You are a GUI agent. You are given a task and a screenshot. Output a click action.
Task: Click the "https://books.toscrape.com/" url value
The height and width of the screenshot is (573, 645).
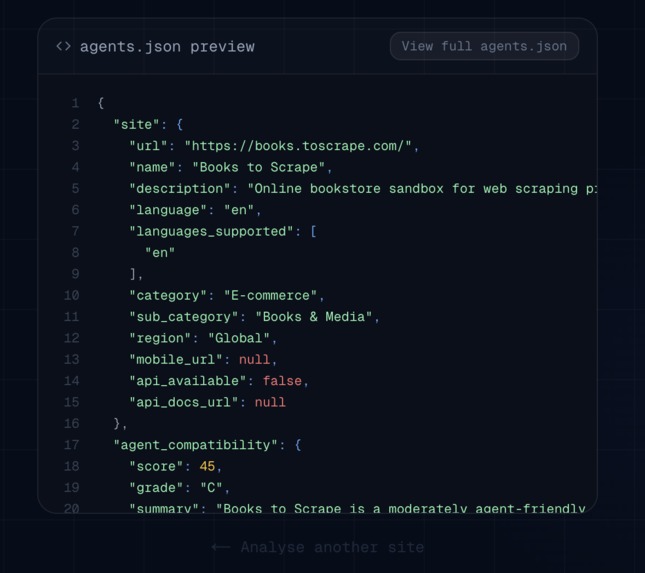298,146
